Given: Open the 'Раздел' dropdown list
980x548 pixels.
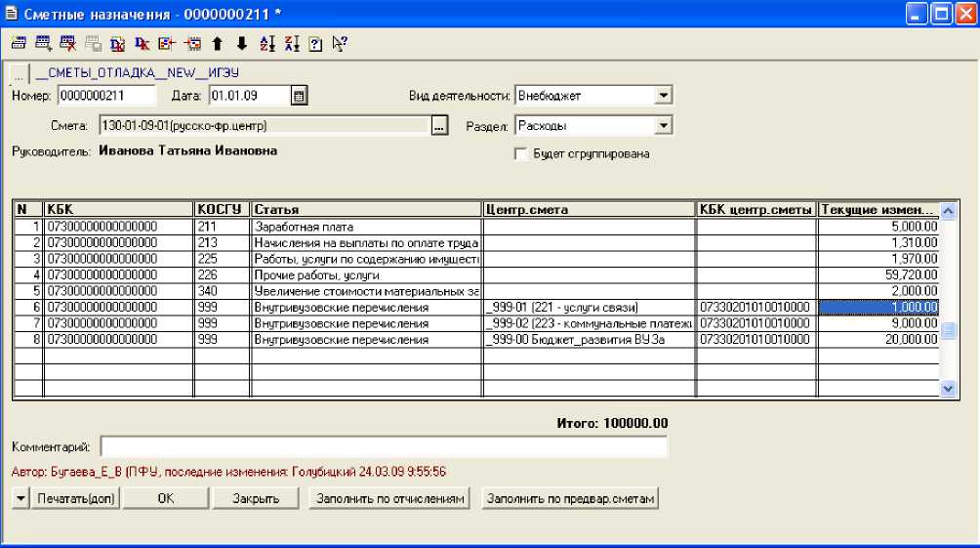Looking at the screenshot, I should pos(663,125).
